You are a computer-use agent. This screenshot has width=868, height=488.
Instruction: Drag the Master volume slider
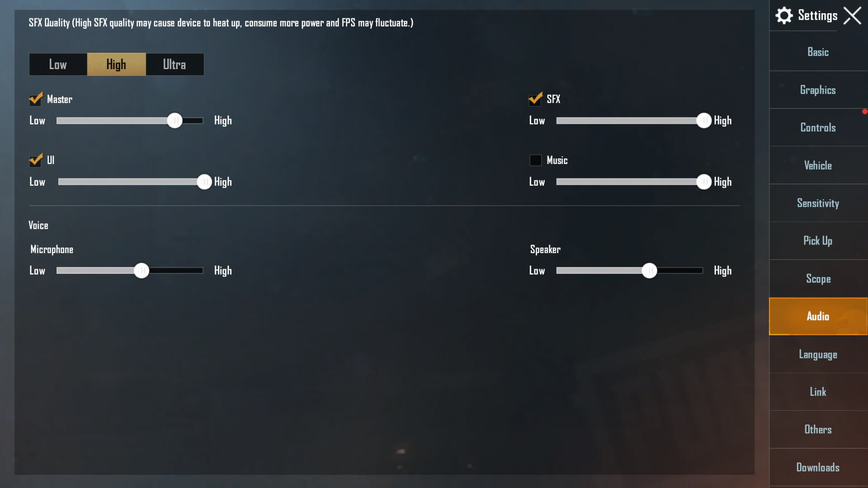click(x=174, y=120)
